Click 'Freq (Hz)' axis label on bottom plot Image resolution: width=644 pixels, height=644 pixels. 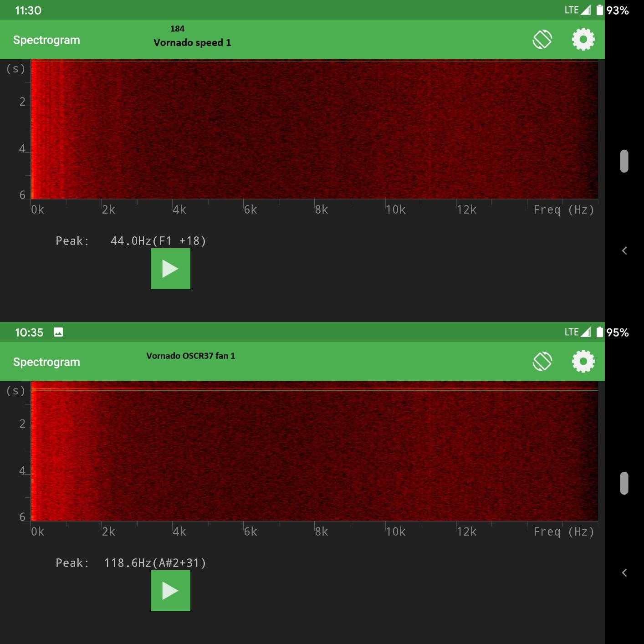pyautogui.click(x=564, y=532)
